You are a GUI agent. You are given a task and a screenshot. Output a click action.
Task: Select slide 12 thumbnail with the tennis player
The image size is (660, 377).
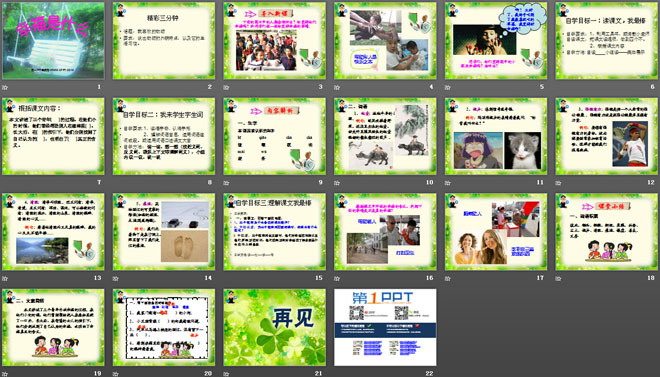(x=607, y=136)
